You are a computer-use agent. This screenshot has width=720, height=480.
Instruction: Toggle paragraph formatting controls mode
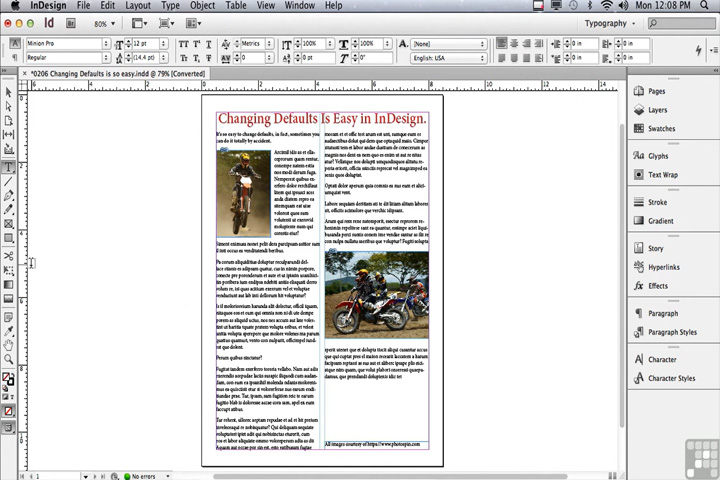point(15,57)
